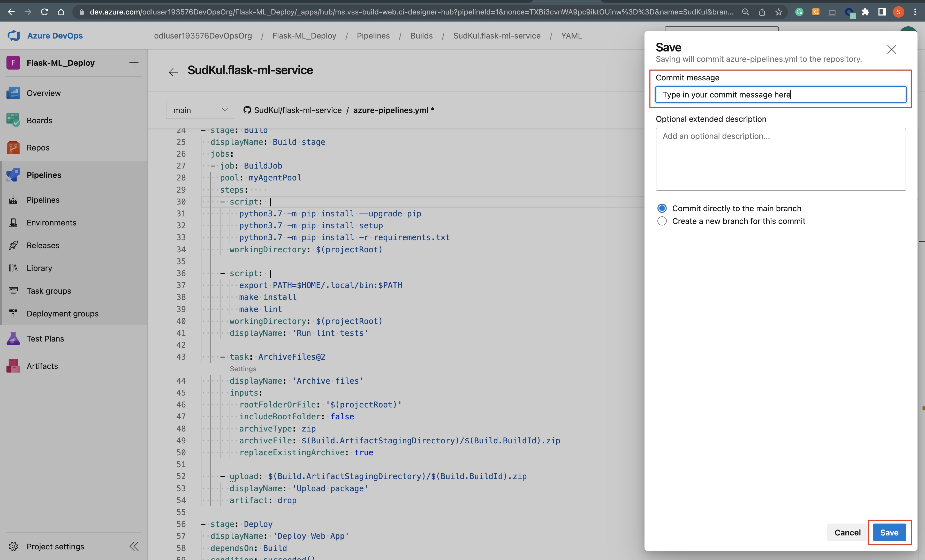Open the YAML breadcrumb tab

pyautogui.click(x=571, y=35)
